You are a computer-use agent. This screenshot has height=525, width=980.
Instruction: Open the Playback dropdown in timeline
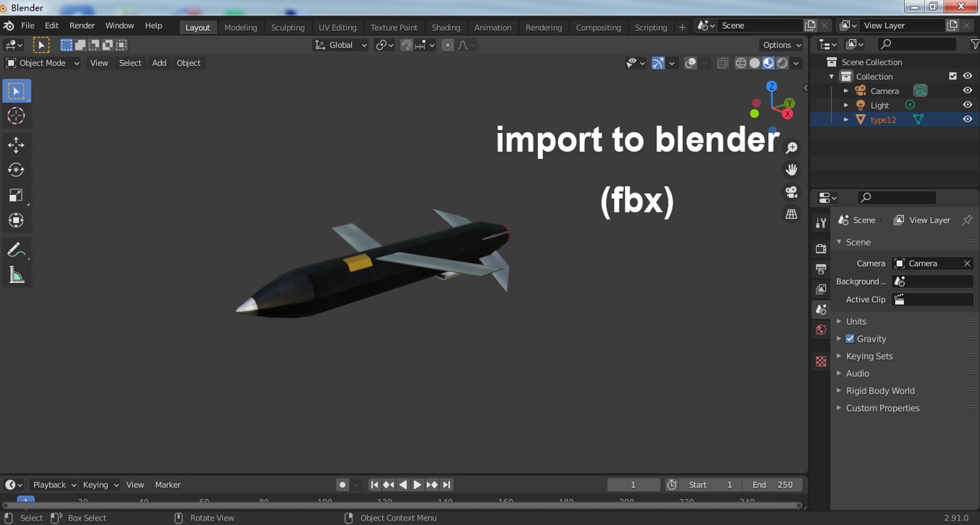coord(54,485)
